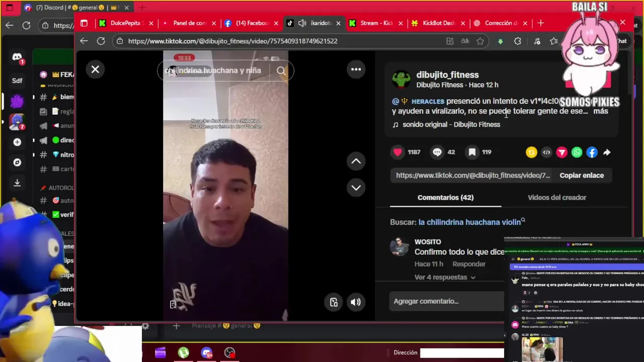This screenshot has height=362, width=644.
Task: Close the (14) Facebook tab
Action: [276, 23]
